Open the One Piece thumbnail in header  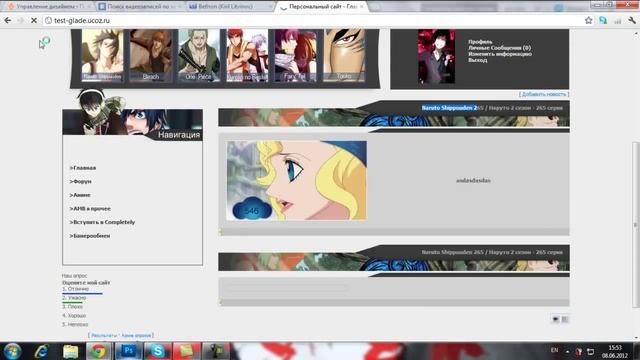pyautogui.click(x=199, y=55)
